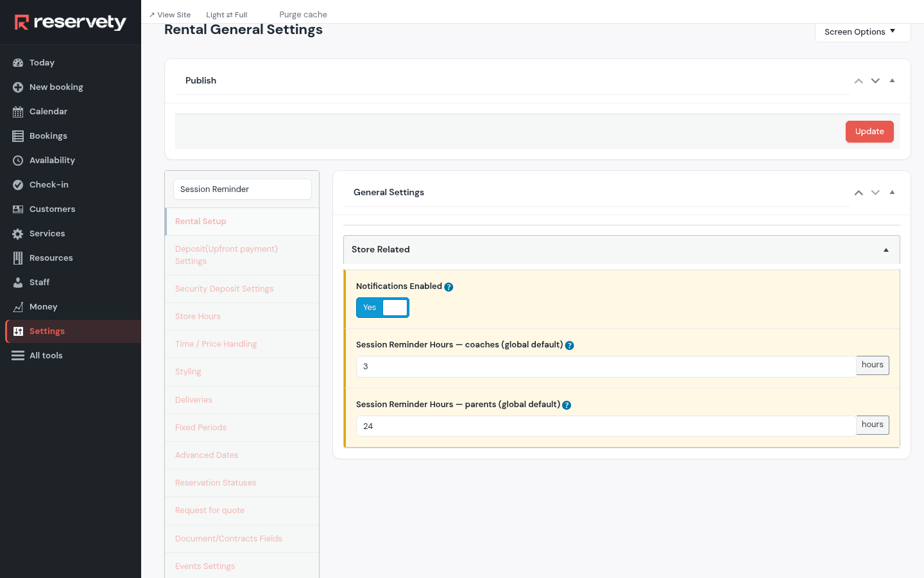Select the Bookings list icon

(x=18, y=136)
